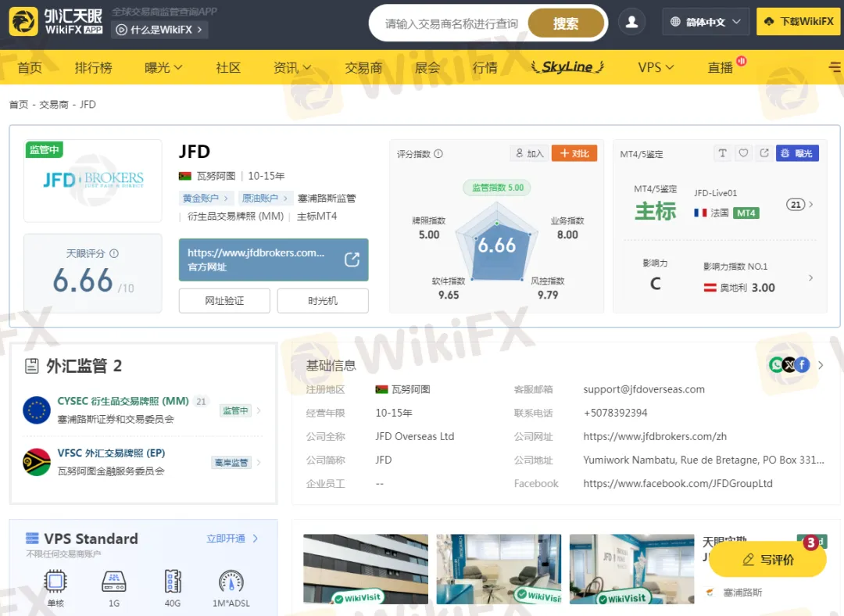This screenshot has width=844, height=616.
Task: Click the JFD Brokers logo image
Action: 93,179
